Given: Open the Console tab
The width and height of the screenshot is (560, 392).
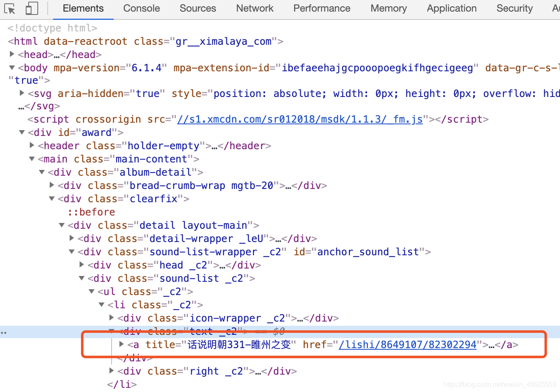Looking at the screenshot, I should pyautogui.click(x=141, y=8).
